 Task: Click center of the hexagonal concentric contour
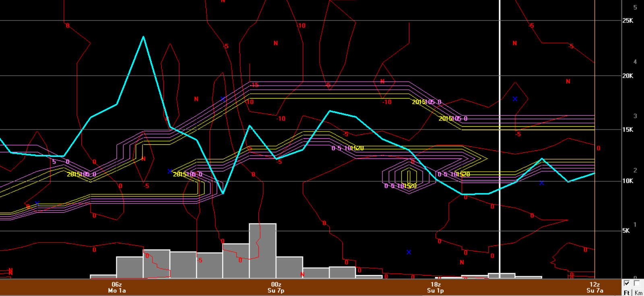[409, 176]
